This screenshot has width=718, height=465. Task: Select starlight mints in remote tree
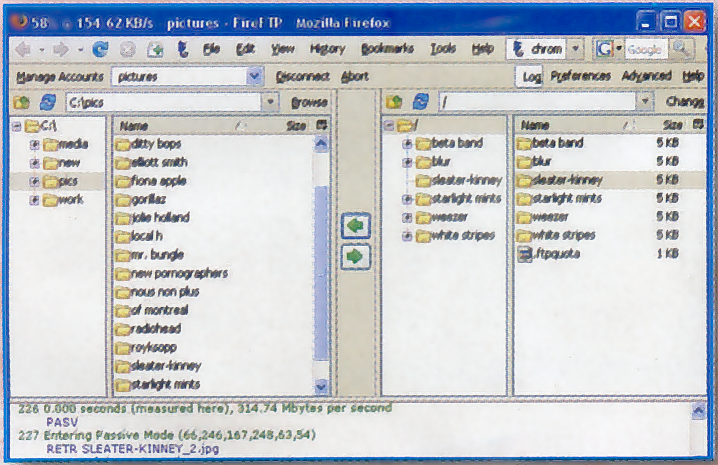pos(459,199)
